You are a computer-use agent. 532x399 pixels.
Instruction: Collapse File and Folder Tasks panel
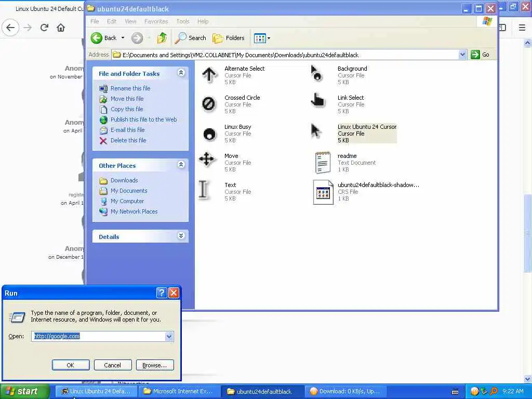(x=181, y=73)
